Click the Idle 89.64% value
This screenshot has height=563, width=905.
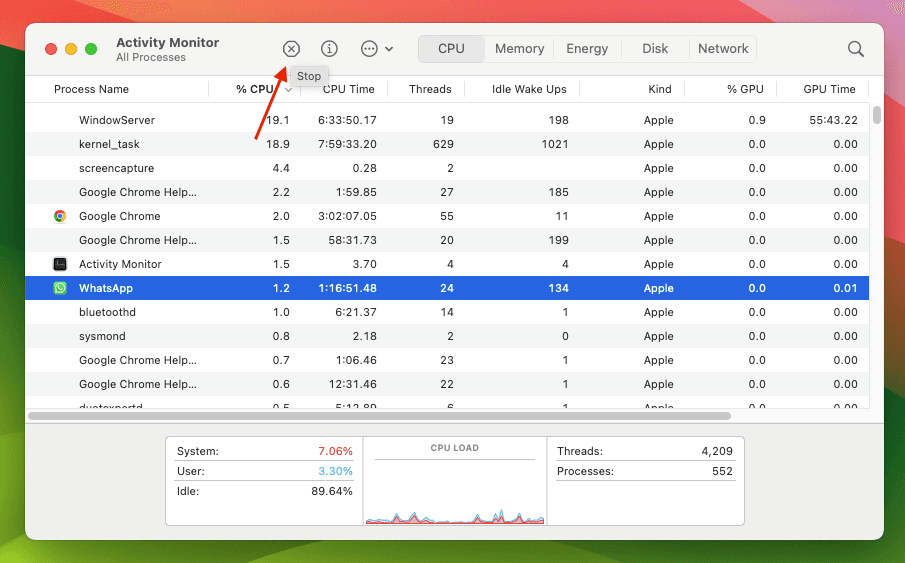pos(332,491)
